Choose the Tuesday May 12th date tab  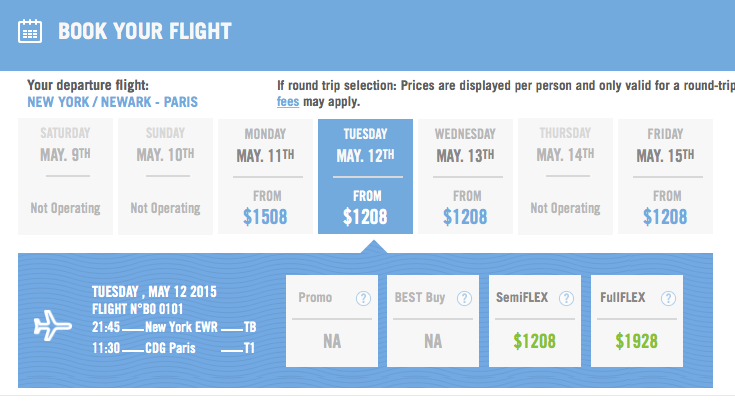tap(365, 176)
